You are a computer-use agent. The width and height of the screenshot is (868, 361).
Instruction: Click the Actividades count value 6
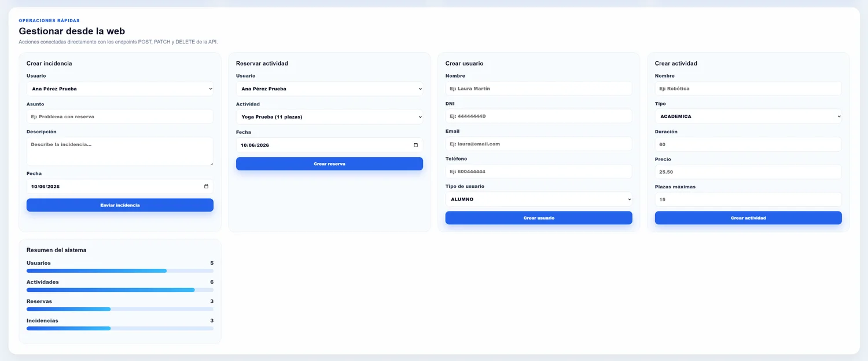click(212, 282)
